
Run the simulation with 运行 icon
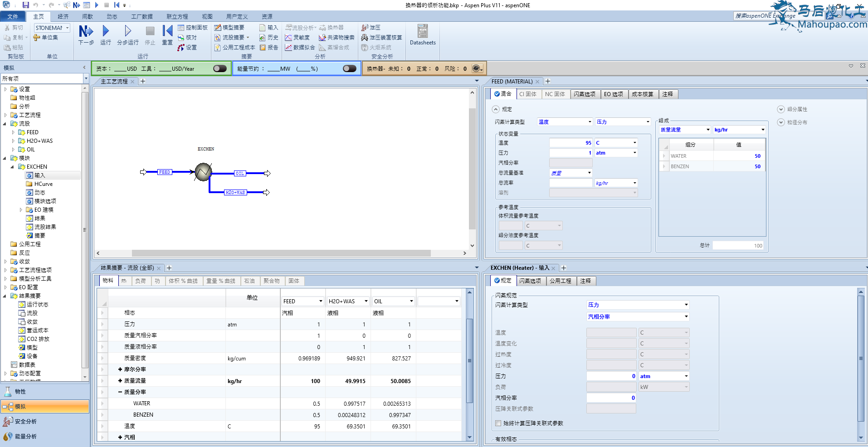point(106,31)
